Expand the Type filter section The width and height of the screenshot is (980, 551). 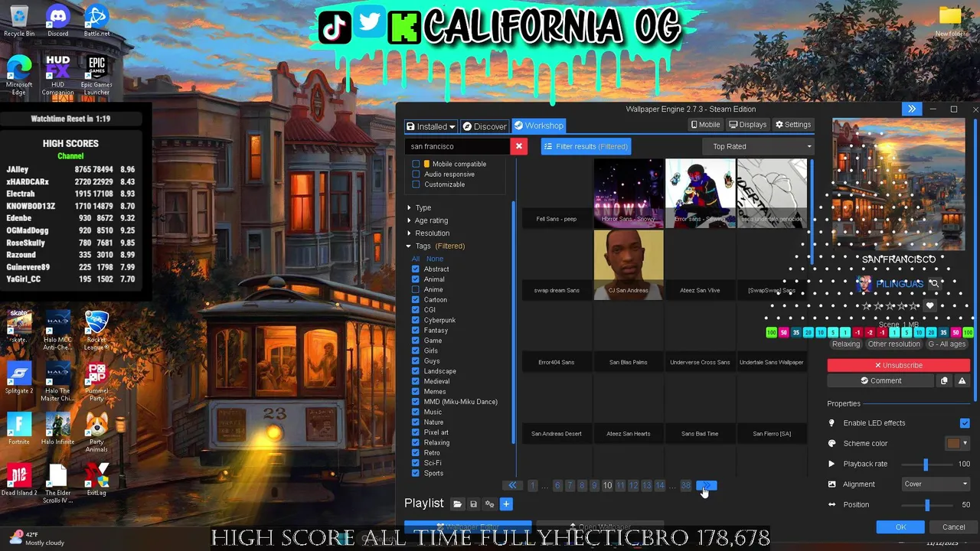[x=423, y=207]
